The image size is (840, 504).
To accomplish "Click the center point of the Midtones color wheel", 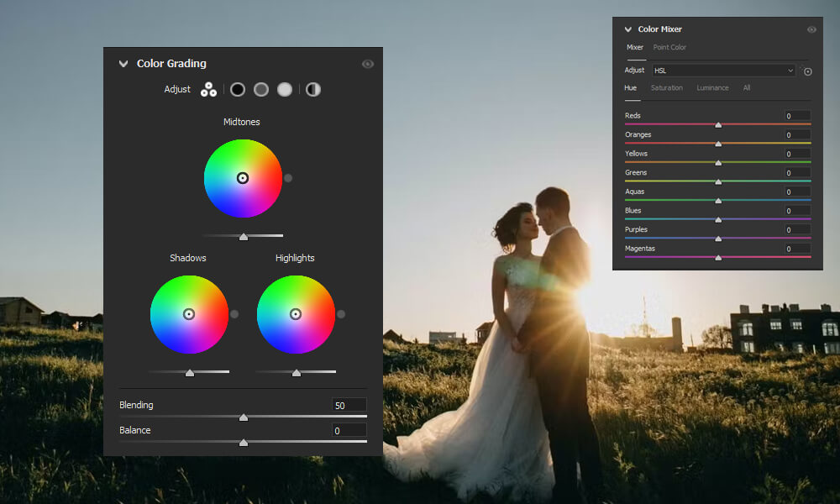I will click(x=243, y=178).
